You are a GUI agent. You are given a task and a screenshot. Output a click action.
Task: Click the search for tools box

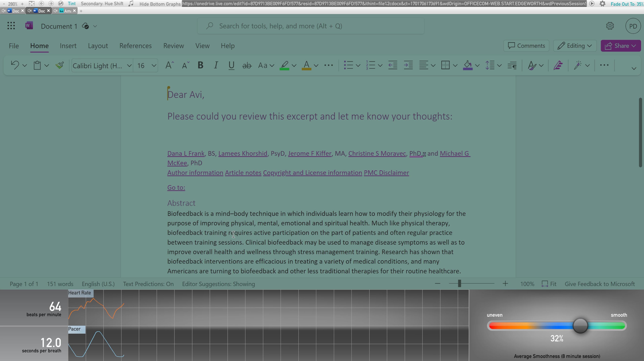[x=311, y=26]
